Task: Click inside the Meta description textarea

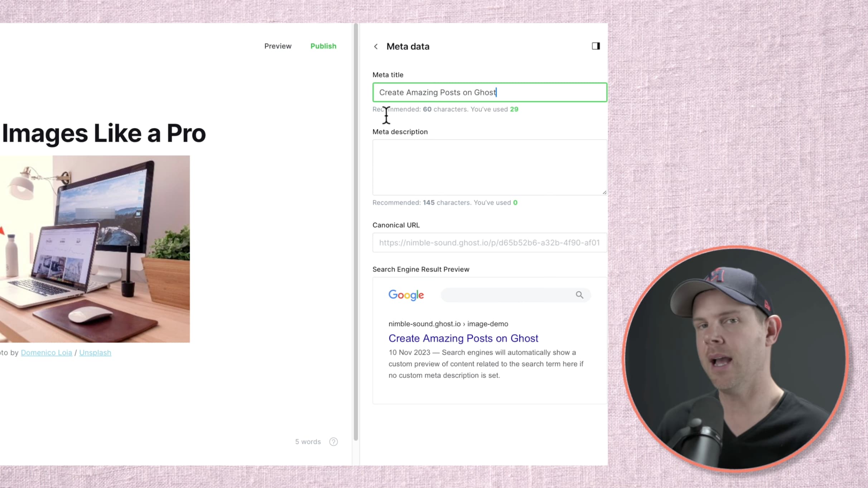Action: pyautogui.click(x=490, y=167)
